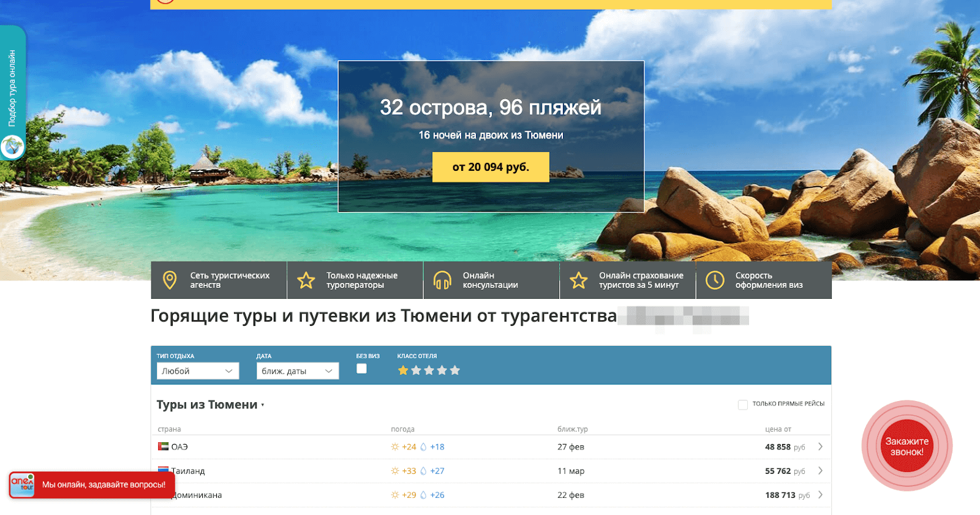This screenshot has height=515, width=980.
Task: Open the 'Тип отдыха' dropdown
Action: pyautogui.click(x=198, y=371)
